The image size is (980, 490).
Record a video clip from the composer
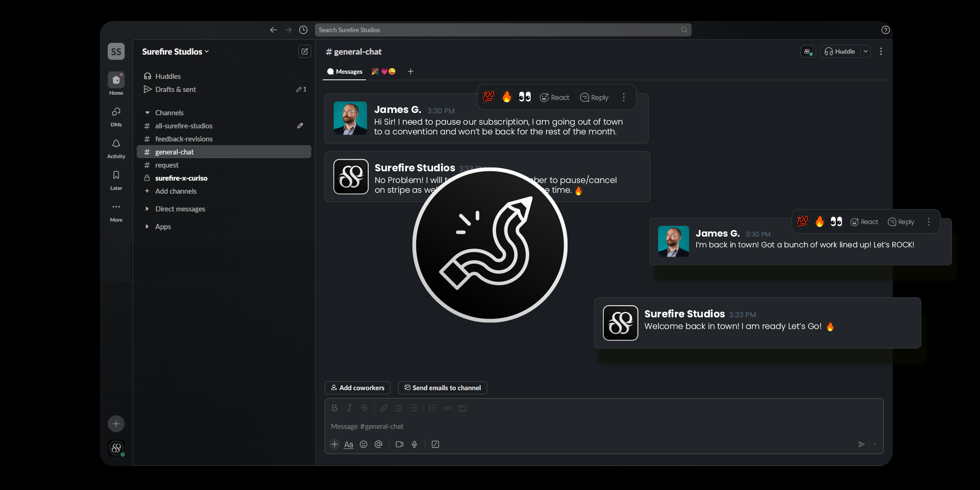tap(399, 444)
